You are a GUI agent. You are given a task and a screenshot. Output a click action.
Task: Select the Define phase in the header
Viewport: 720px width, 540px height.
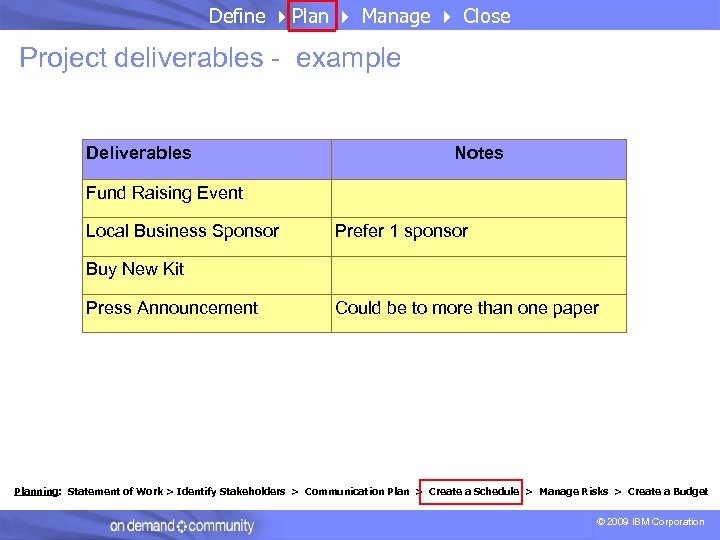point(237,16)
